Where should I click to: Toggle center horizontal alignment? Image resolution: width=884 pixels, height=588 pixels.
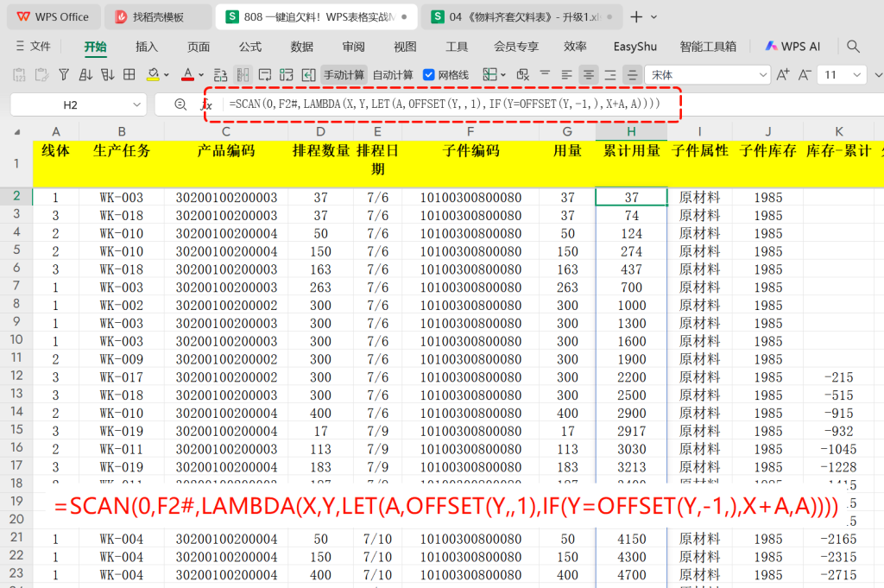[x=589, y=75]
